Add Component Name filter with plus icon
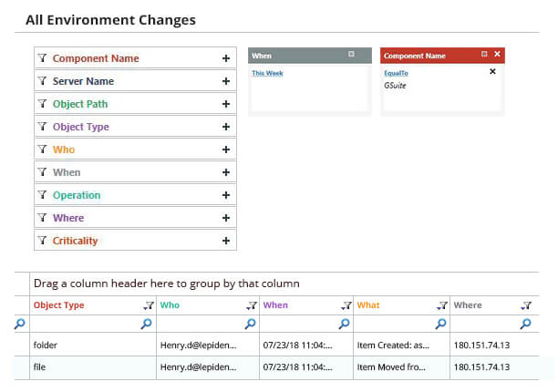This screenshot has width=558, height=392. pyautogui.click(x=225, y=58)
